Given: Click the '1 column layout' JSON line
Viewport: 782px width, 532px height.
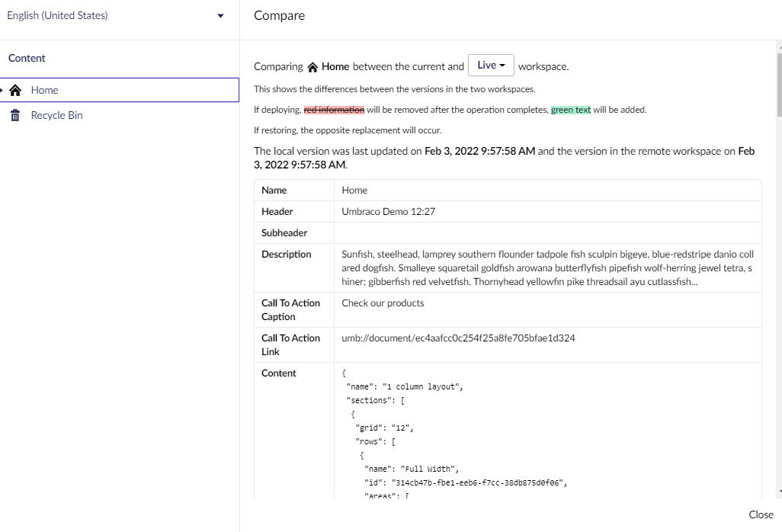Looking at the screenshot, I should (x=405, y=386).
